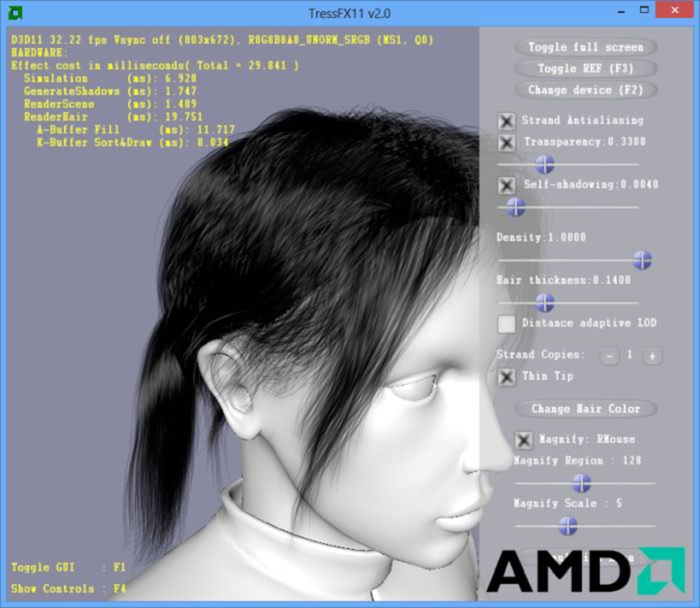Click the Self-shadowing slider handle

(x=516, y=207)
